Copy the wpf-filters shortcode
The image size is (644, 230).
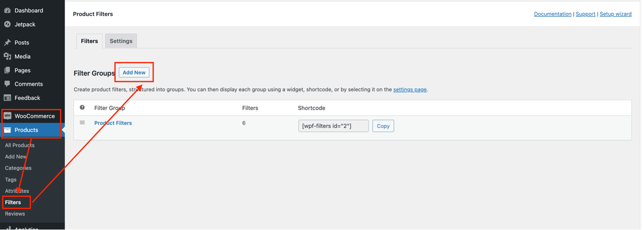click(383, 126)
